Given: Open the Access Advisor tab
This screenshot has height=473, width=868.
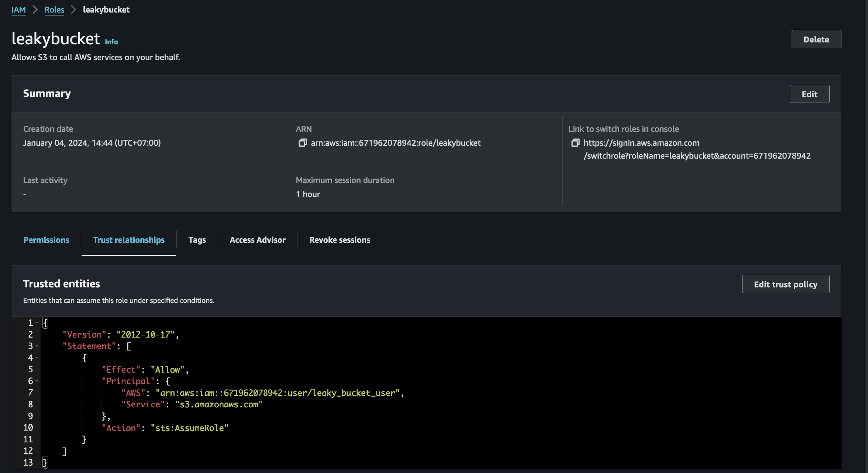Looking at the screenshot, I should point(258,240).
